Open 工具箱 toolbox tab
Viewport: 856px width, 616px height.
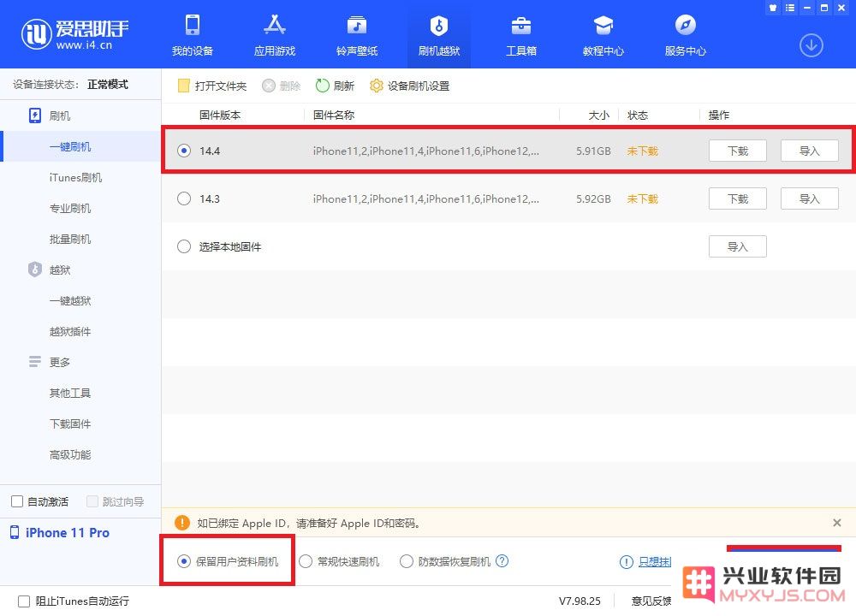520,35
